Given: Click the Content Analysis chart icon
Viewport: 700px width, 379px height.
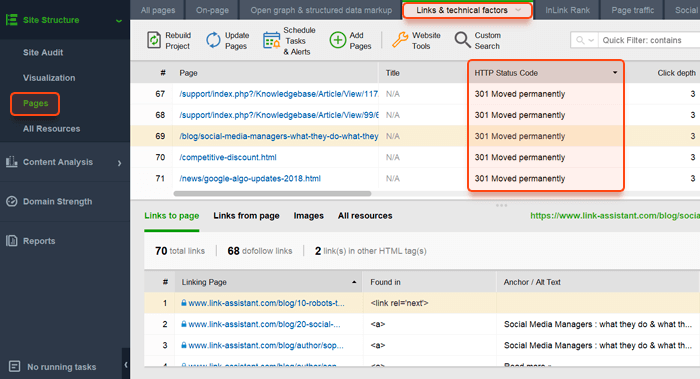Looking at the screenshot, I should [12, 162].
